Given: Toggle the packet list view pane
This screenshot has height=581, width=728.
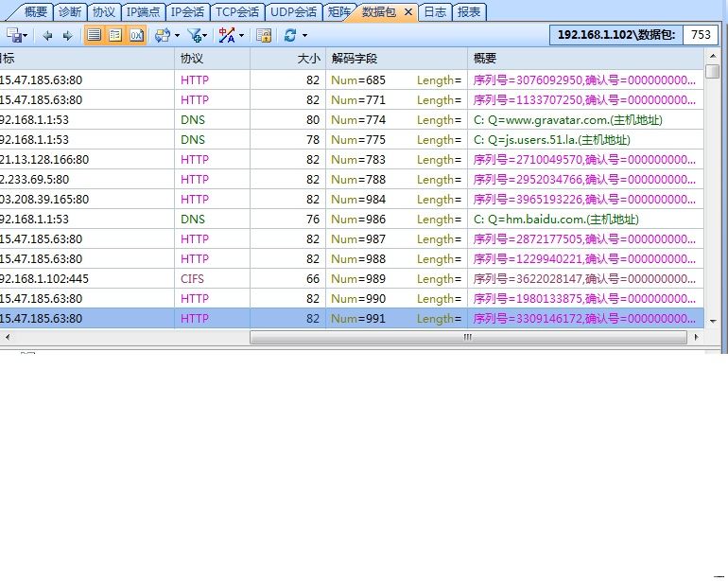Looking at the screenshot, I should pyautogui.click(x=95, y=35).
